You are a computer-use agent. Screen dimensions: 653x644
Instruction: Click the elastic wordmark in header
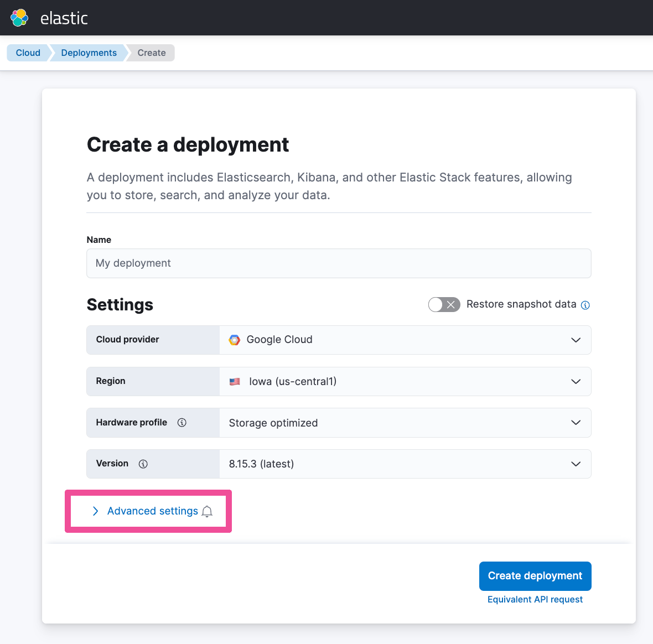click(64, 18)
